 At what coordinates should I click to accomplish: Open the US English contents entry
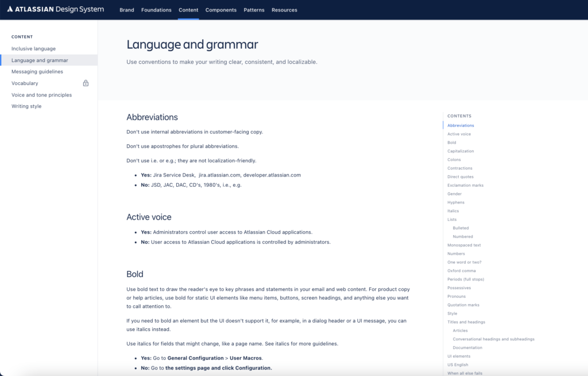coord(458,365)
